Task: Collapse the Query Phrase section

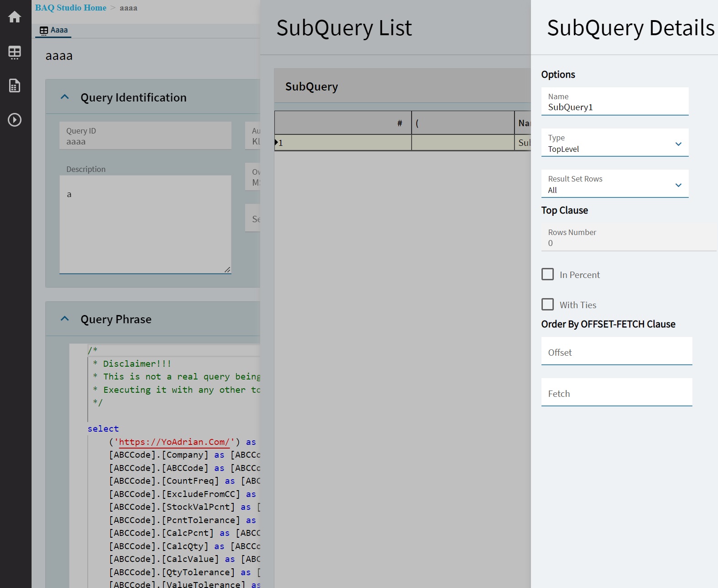Action: click(65, 319)
